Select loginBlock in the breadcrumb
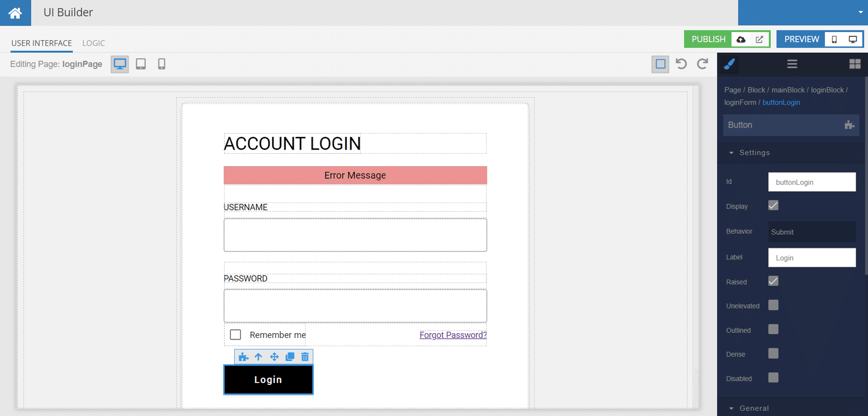This screenshot has height=416, width=868. pos(827,90)
